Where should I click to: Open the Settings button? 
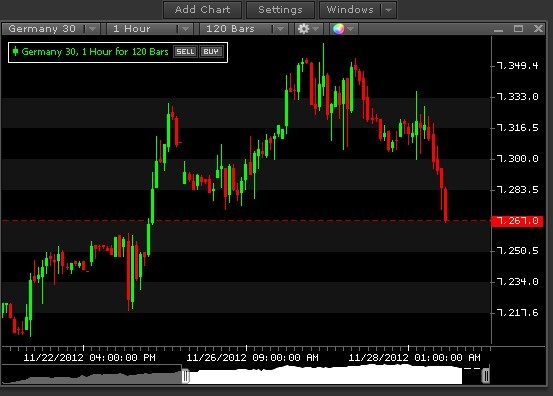point(280,10)
